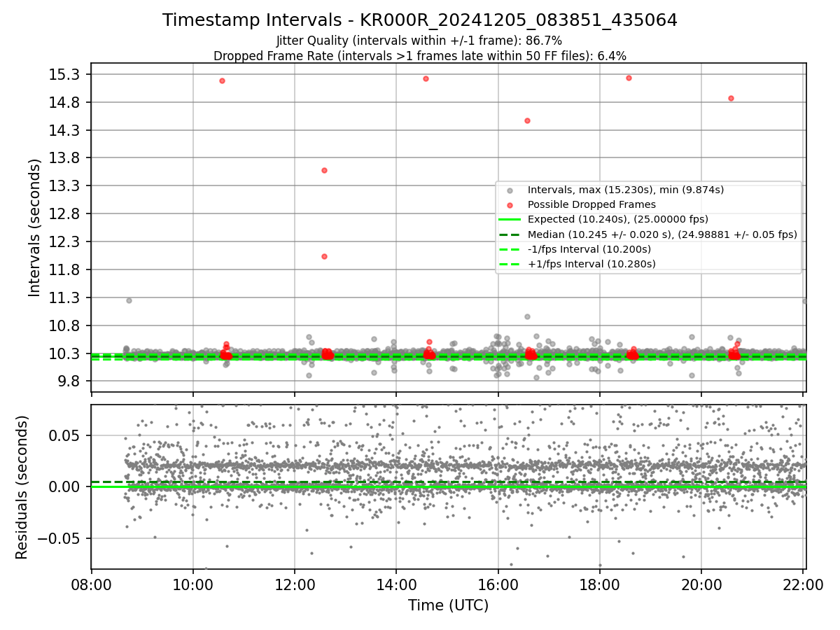This screenshot has width=840, height=630.
Task: Click legend entry 'Possible Dropped Frames'
Action: coord(591,204)
